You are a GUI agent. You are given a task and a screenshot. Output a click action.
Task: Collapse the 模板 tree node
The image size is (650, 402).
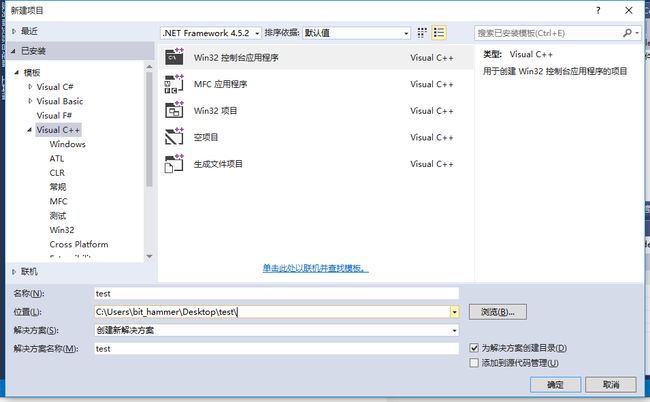[17, 73]
